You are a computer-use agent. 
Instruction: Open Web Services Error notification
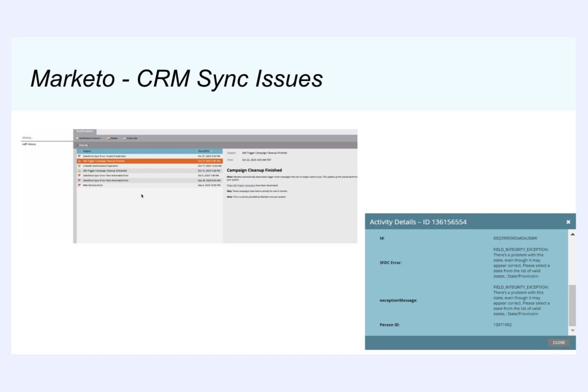150,185
